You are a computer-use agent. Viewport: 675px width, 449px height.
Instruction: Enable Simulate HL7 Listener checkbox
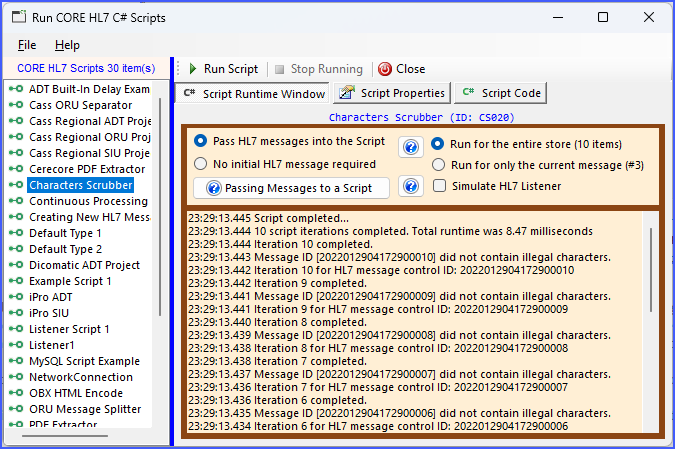click(439, 186)
